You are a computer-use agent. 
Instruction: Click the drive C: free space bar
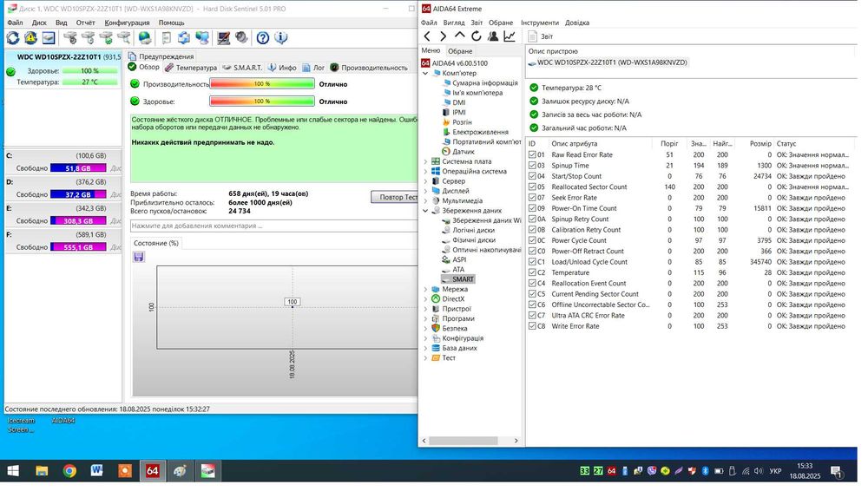click(x=78, y=167)
